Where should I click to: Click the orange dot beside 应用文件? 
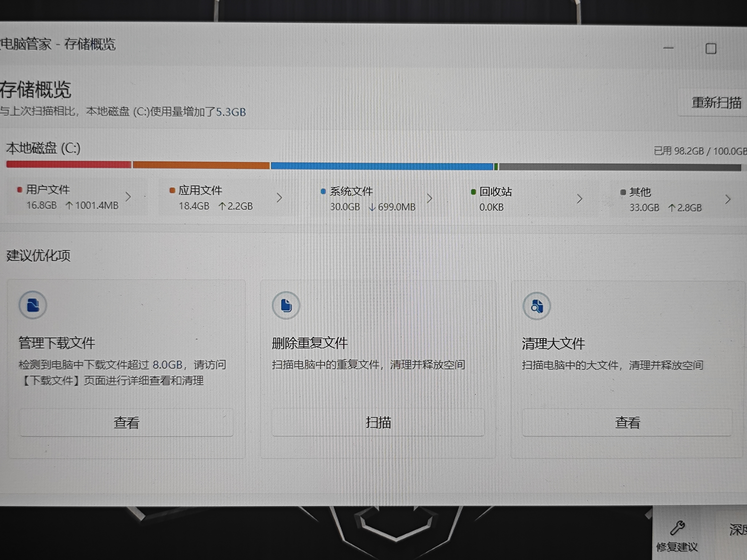(x=172, y=191)
